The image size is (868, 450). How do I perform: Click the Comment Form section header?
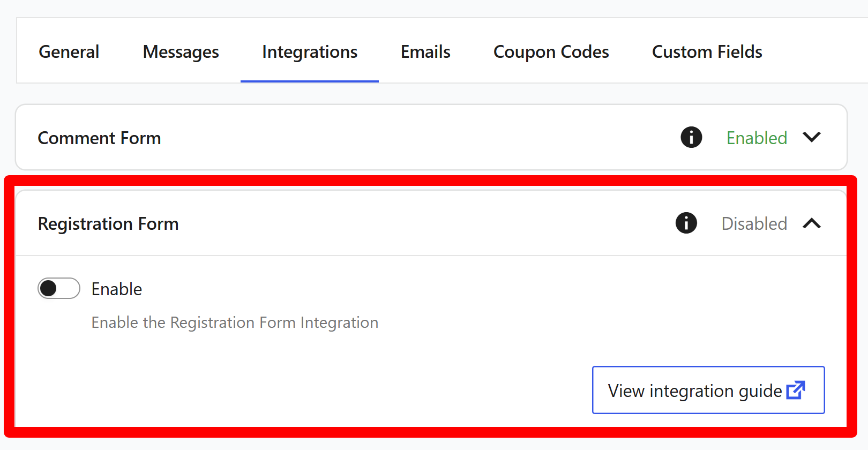99,138
